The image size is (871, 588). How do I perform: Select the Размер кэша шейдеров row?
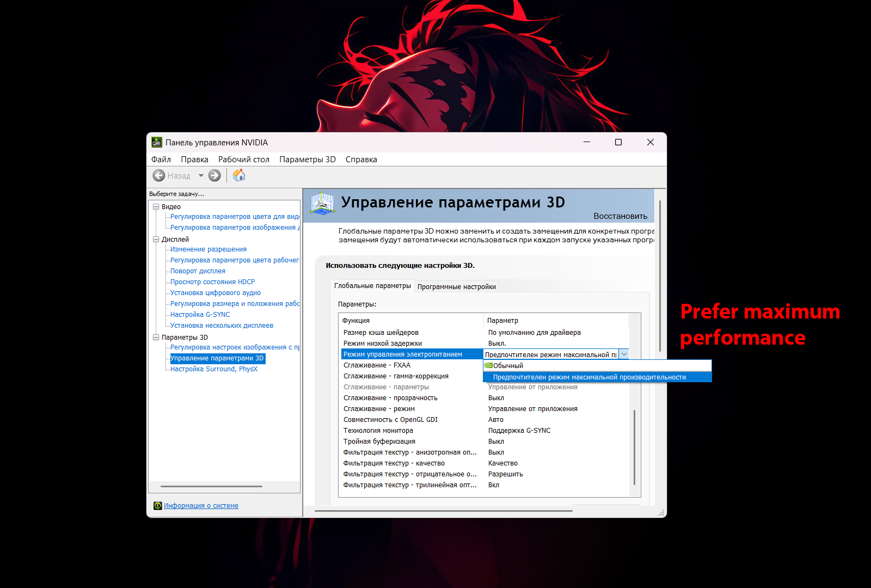coord(485,333)
